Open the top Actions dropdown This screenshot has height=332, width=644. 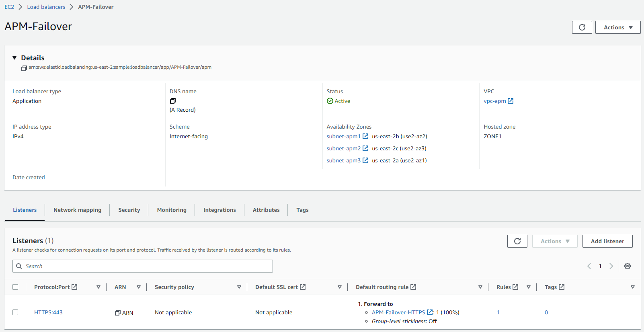(617, 27)
